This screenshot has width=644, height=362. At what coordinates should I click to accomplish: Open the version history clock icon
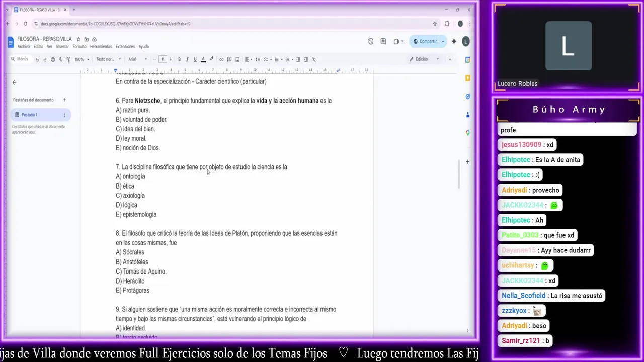tap(371, 41)
